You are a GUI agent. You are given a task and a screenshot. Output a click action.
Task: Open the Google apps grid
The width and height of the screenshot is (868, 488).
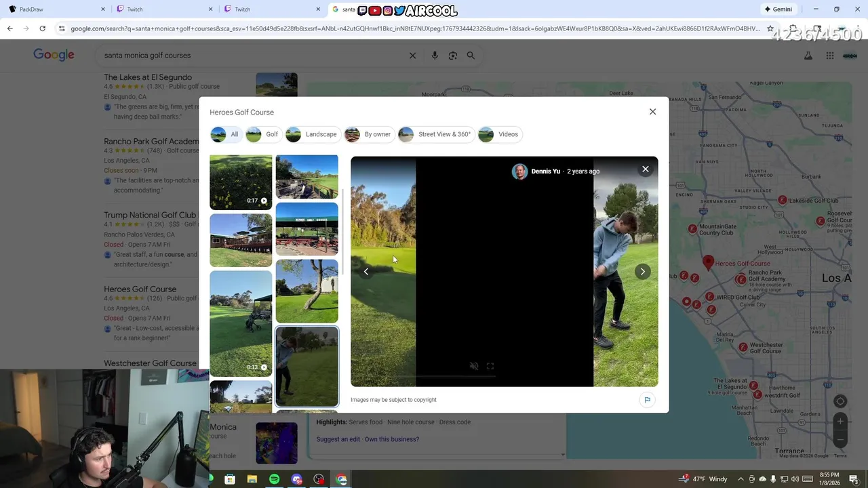click(830, 56)
